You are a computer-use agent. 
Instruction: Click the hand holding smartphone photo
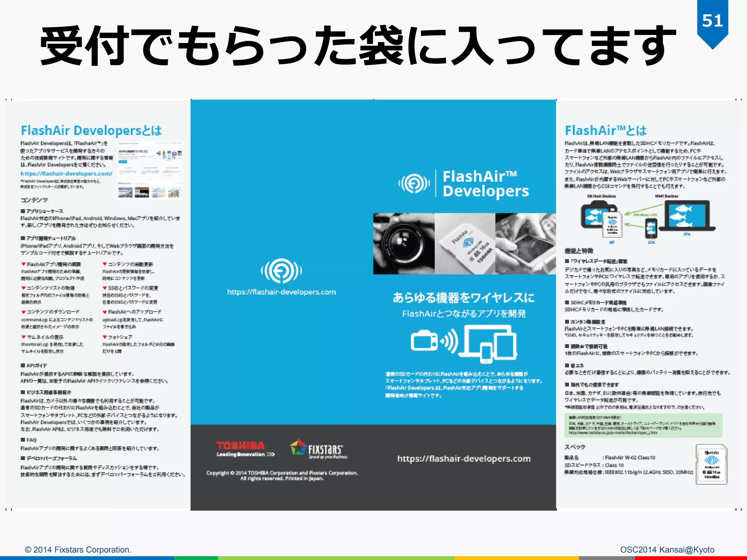[x=526, y=244]
